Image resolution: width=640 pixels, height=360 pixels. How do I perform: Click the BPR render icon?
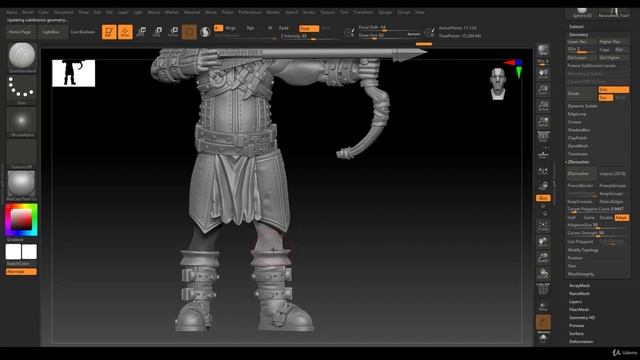pos(543,50)
